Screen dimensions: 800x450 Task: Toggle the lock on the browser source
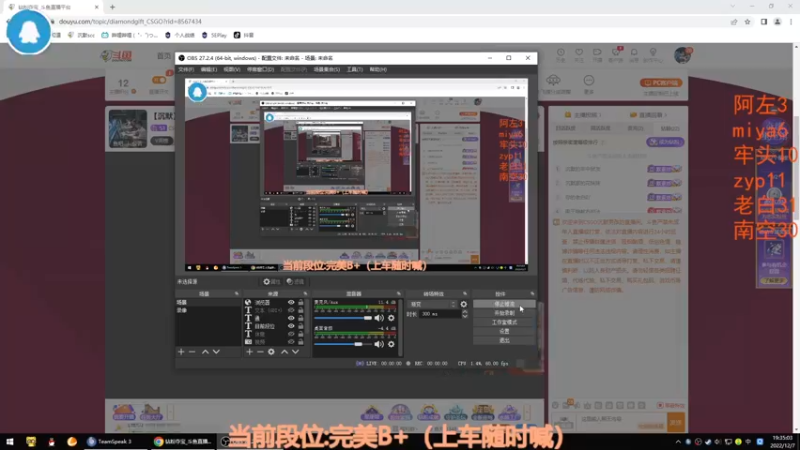301,303
